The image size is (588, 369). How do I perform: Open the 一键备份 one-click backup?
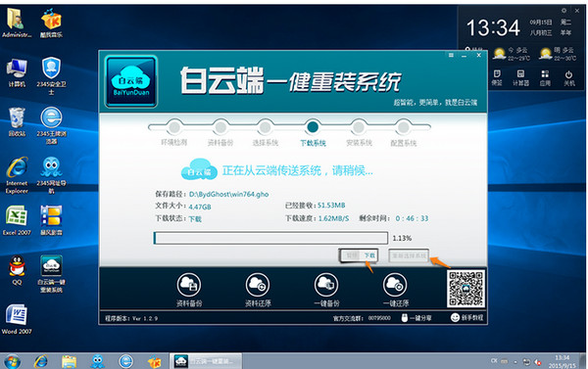click(x=326, y=285)
